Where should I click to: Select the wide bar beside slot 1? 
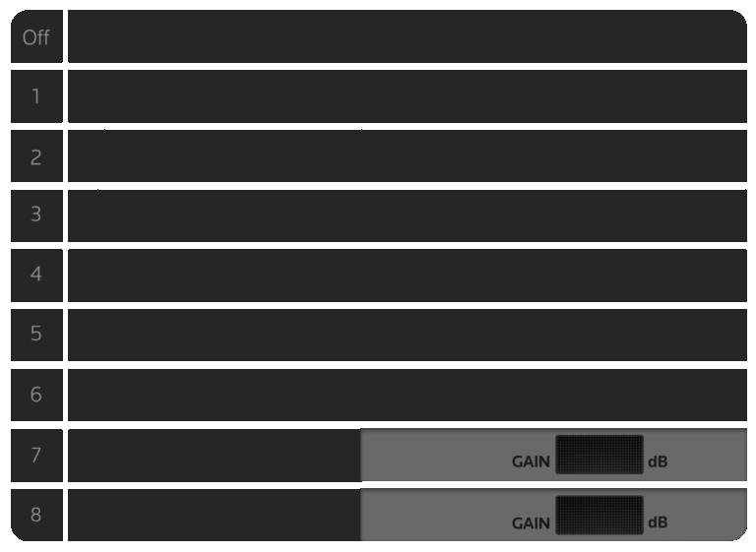408,96
